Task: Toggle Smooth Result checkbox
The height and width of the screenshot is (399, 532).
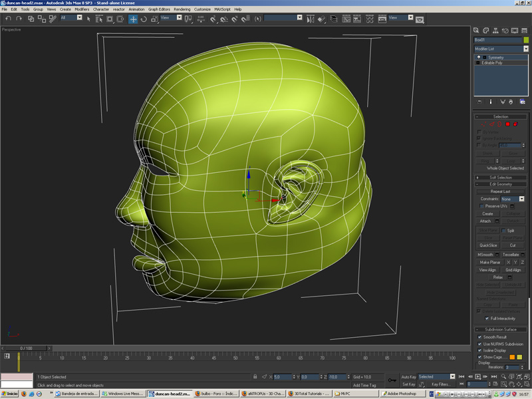Action: [x=479, y=337]
